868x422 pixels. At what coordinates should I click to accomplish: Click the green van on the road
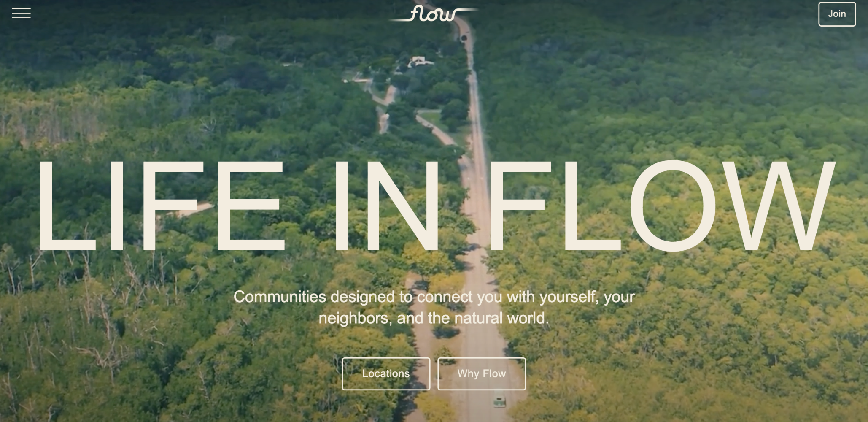[499, 401]
